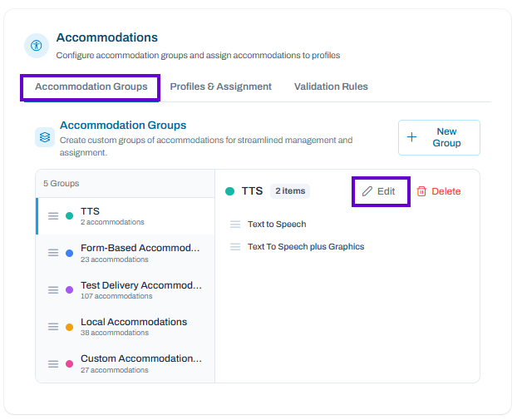Image resolution: width=517 pixels, height=420 pixels.
Task: Click the 107 accommodations count text
Action: 116,296
